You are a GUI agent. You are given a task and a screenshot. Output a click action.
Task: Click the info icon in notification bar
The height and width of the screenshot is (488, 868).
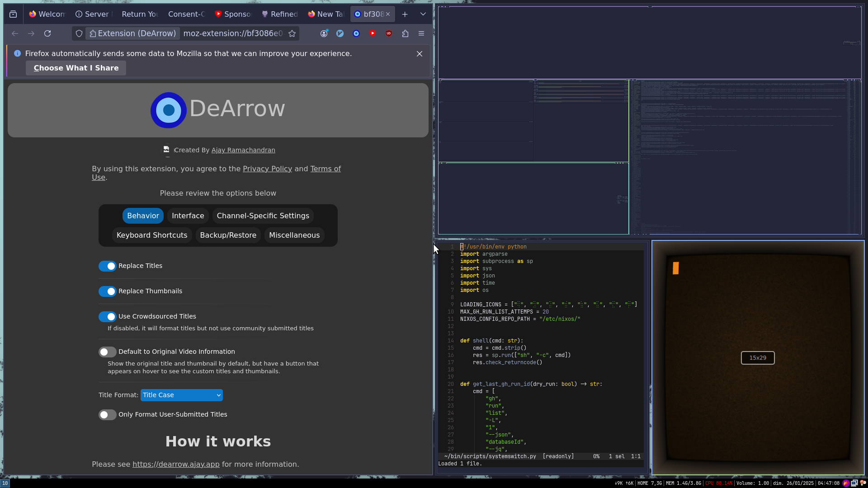pos(17,53)
